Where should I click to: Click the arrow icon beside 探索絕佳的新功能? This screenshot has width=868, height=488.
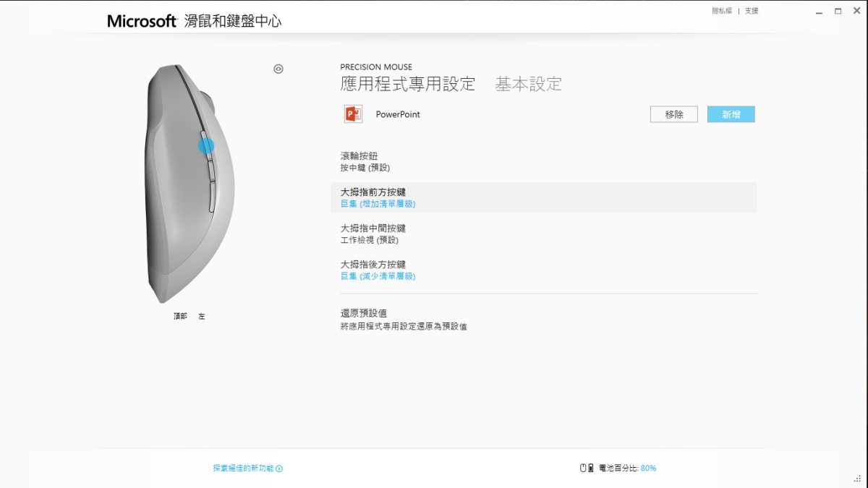(x=279, y=468)
